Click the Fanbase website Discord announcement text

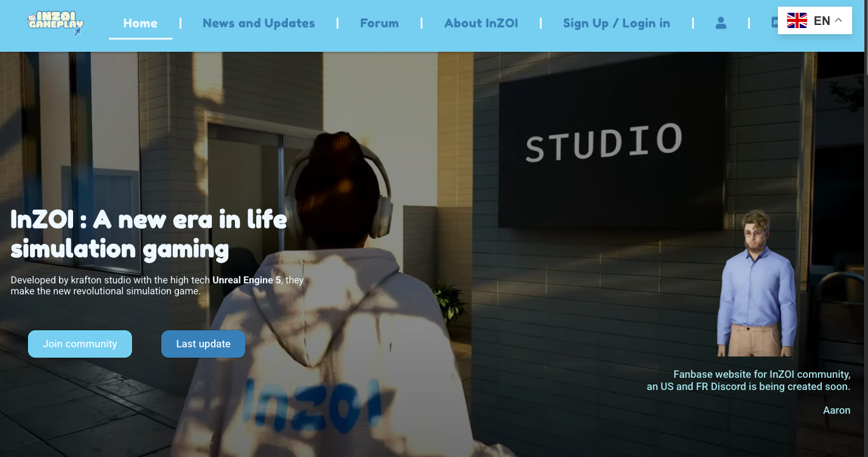click(x=749, y=380)
